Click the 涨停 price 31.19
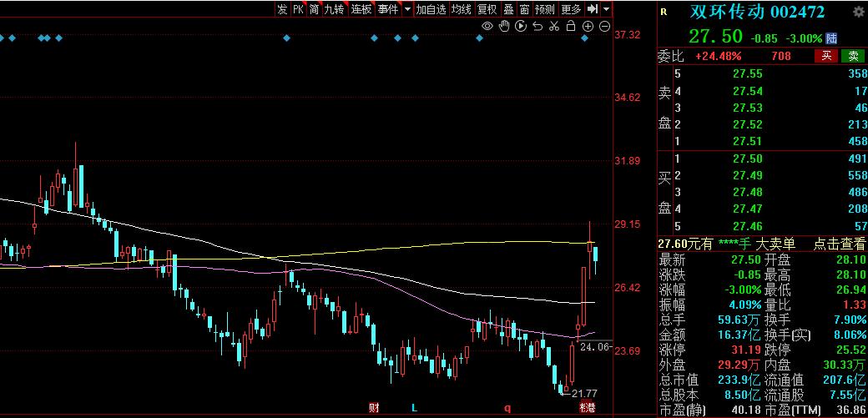The height and width of the screenshot is (418, 868). 745,350
